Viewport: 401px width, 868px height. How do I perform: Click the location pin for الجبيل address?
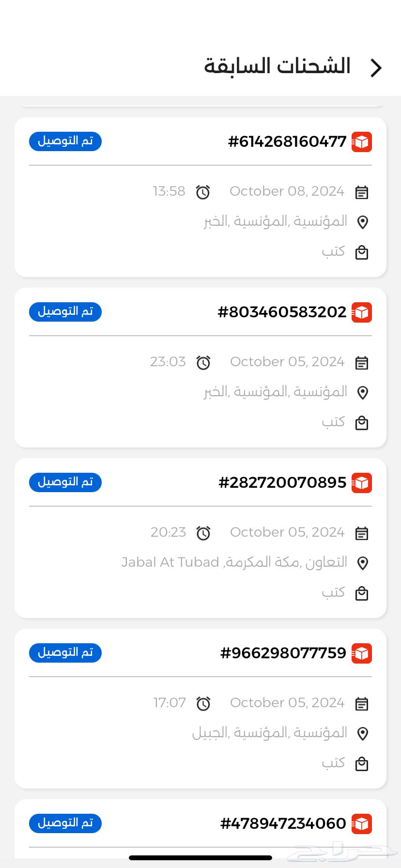tap(362, 732)
